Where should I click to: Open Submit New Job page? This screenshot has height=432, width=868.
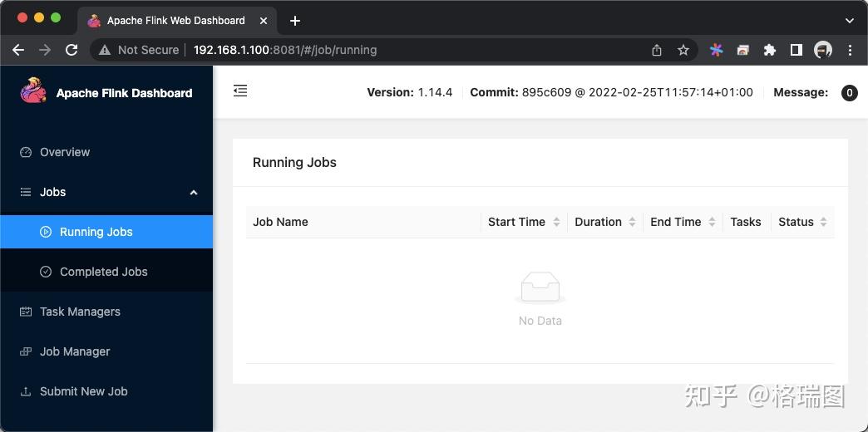coord(83,391)
